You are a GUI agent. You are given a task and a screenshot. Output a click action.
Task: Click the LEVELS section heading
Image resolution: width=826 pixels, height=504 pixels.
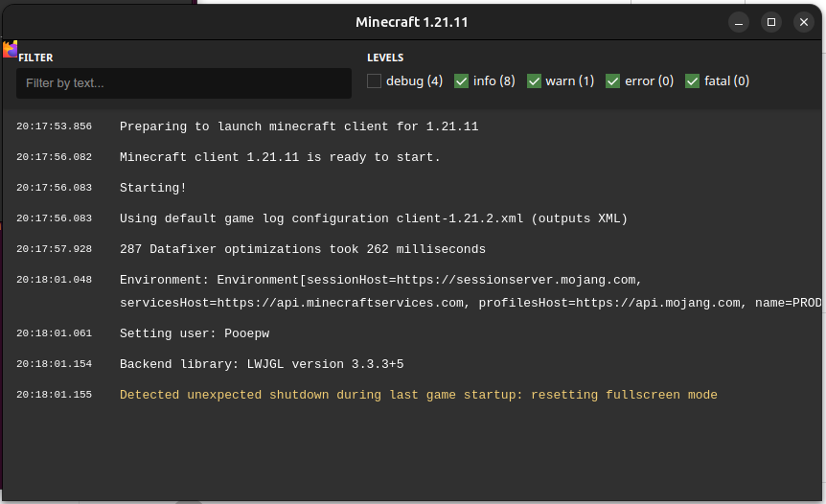click(x=385, y=57)
